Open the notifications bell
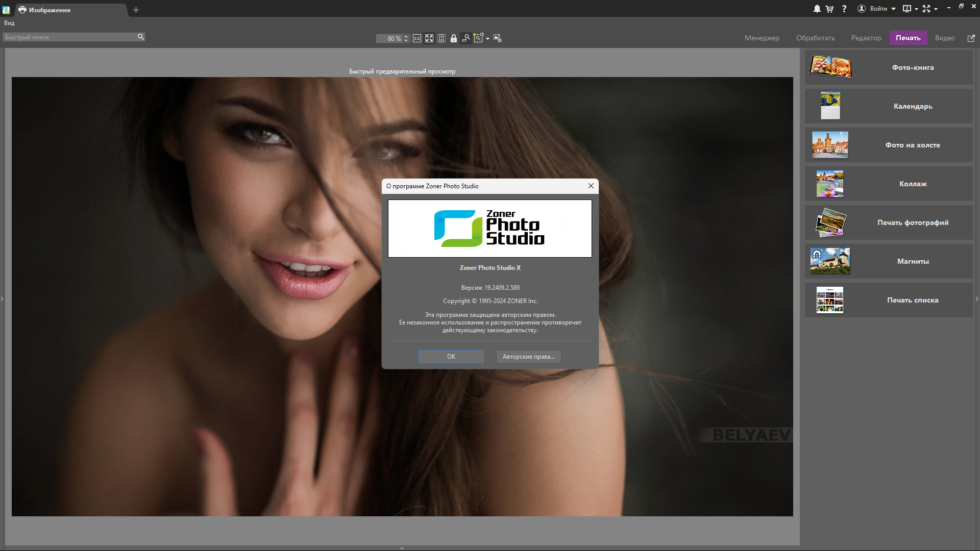This screenshot has height=551, width=980. (817, 9)
